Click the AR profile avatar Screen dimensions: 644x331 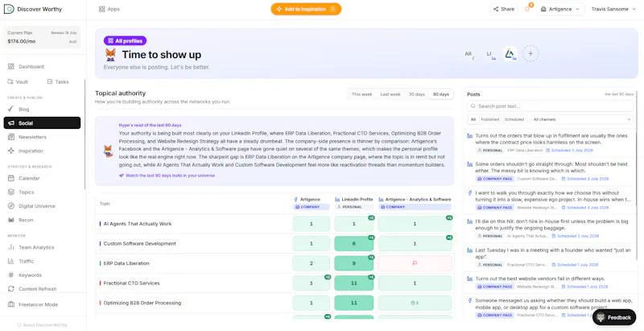[469, 54]
